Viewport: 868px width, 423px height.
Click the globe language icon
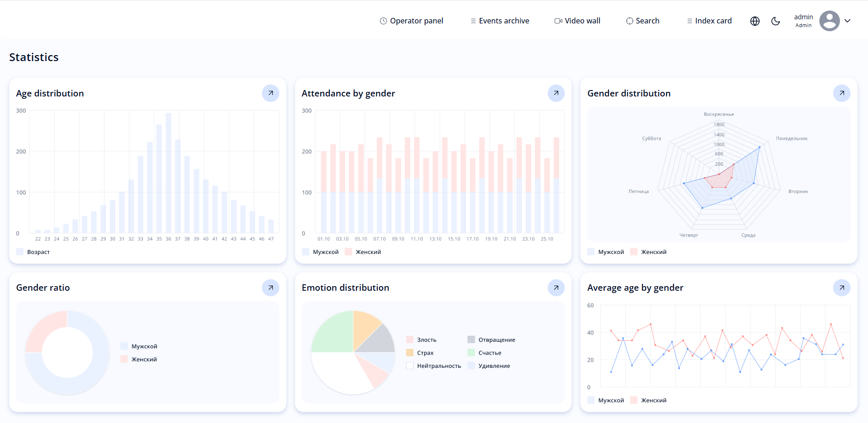click(x=755, y=21)
